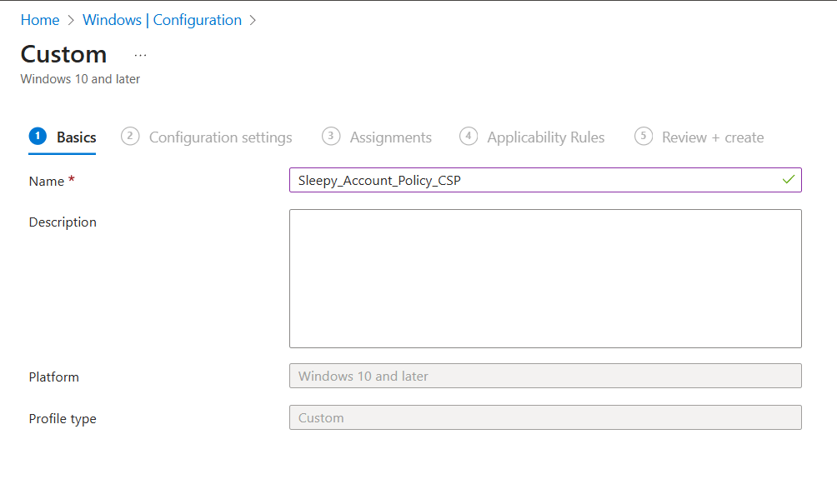Click the green validation checkmark in Name field
Viewport: 837px width, 504px height.
789,180
